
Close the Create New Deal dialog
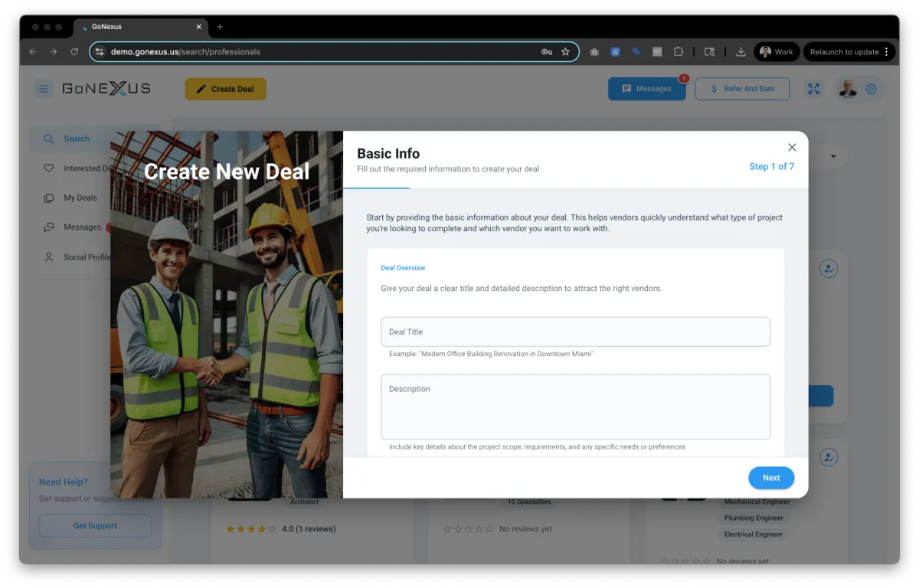tap(792, 147)
